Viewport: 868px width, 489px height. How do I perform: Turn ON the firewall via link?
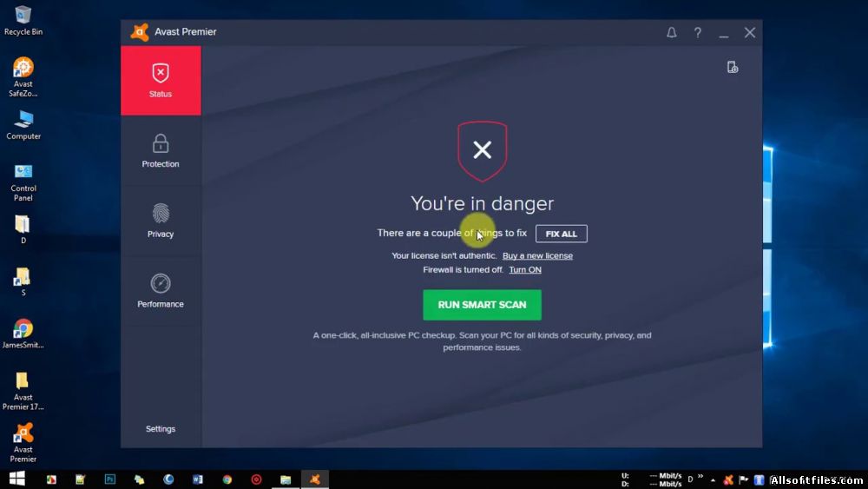click(x=525, y=270)
